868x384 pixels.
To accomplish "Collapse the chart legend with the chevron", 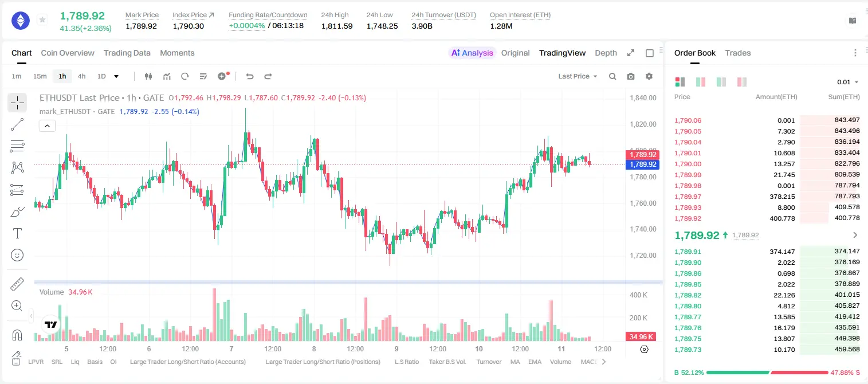I will [47, 126].
